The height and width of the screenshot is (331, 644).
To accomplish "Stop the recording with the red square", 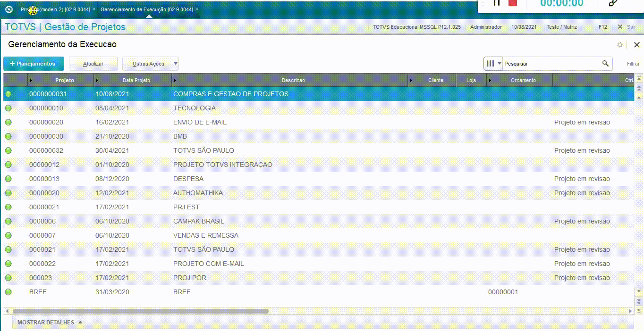I will pyautogui.click(x=513, y=3).
